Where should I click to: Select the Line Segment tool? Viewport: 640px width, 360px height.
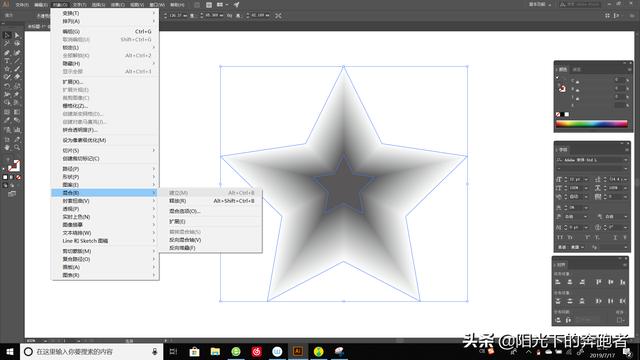click(17, 61)
